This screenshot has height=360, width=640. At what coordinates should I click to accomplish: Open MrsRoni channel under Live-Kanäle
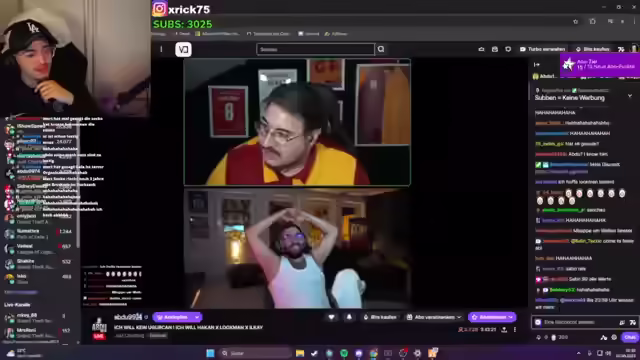39,333
